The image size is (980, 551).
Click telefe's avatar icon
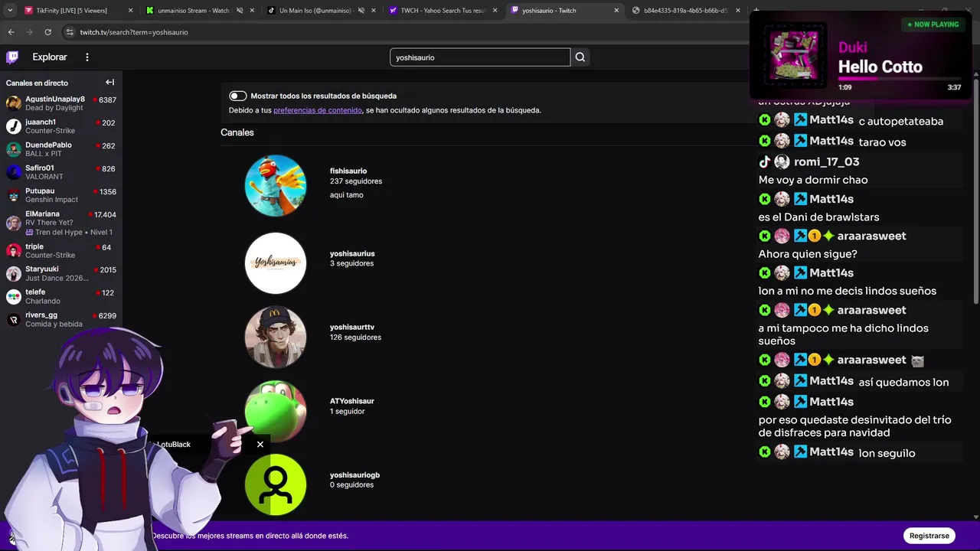[13, 296]
